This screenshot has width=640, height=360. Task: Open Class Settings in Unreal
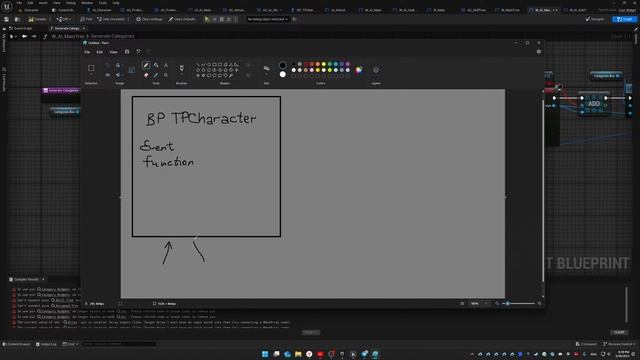149,19
